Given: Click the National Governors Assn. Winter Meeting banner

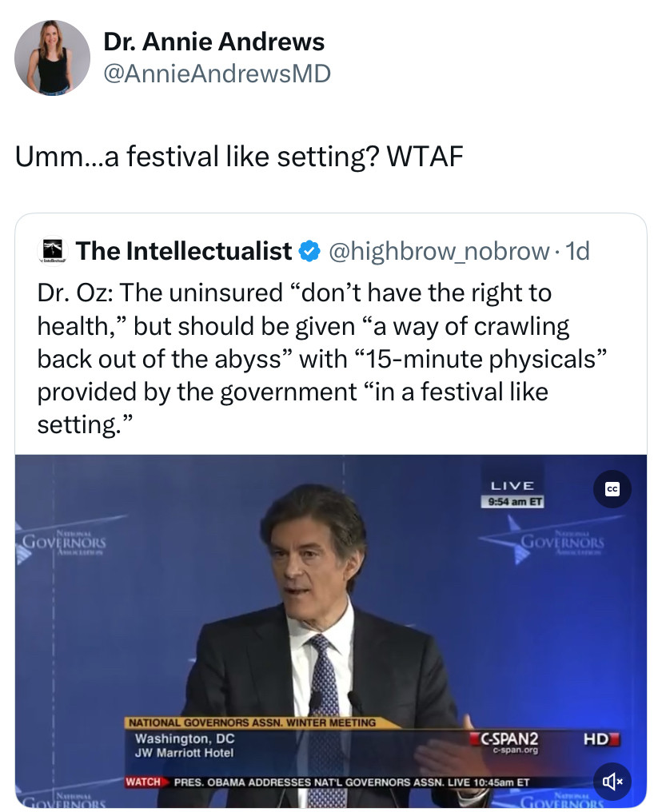Looking at the screenshot, I should click(x=253, y=722).
